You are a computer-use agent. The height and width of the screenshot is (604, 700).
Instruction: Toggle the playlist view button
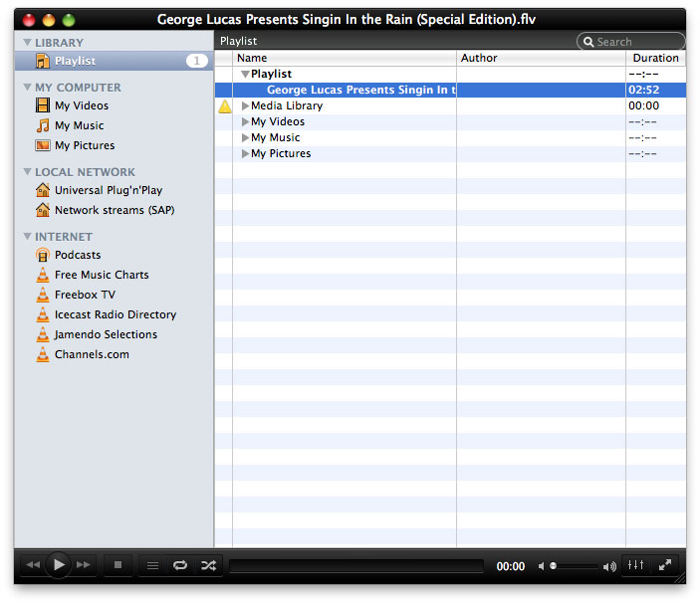152,565
